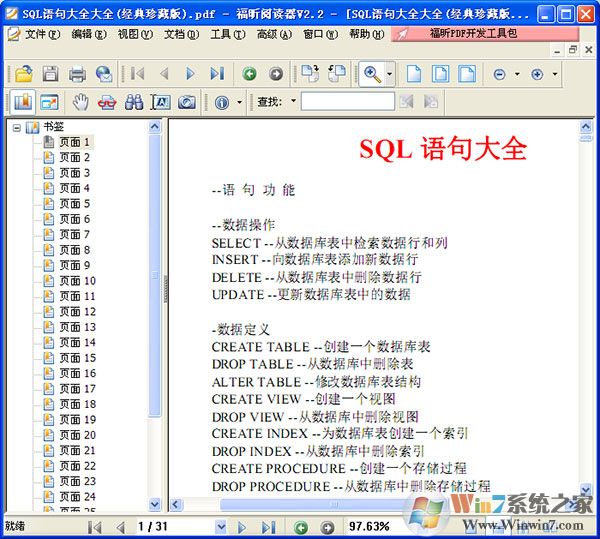Click bookmark panel scroll up arrow
Image resolution: width=600 pixels, height=539 pixels.
pyautogui.click(x=155, y=126)
